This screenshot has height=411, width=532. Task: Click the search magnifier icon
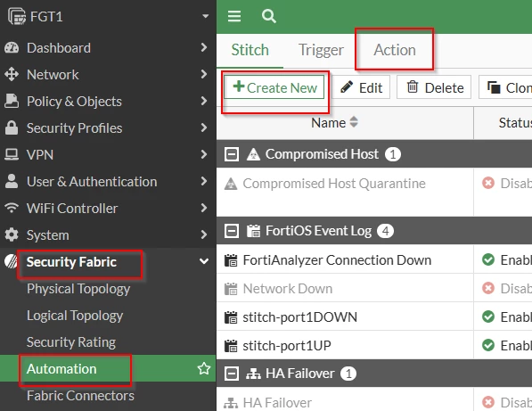[x=269, y=16]
